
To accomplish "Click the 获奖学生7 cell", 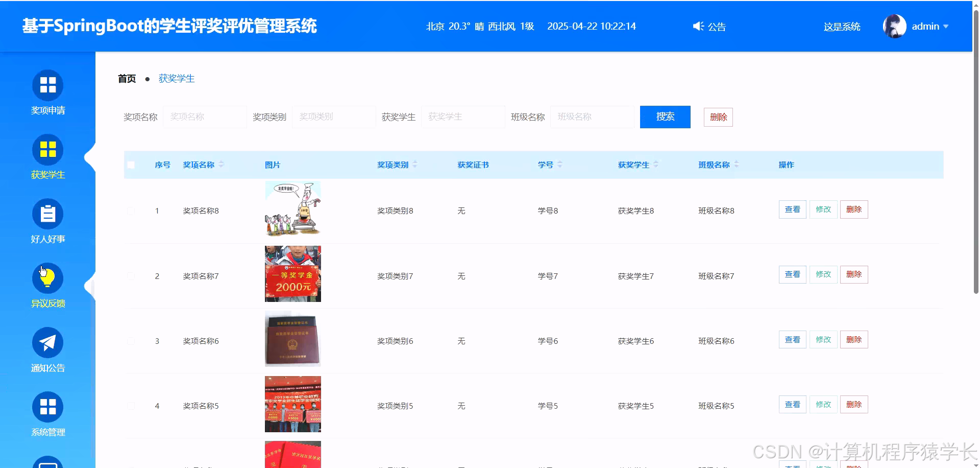I will point(636,276).
